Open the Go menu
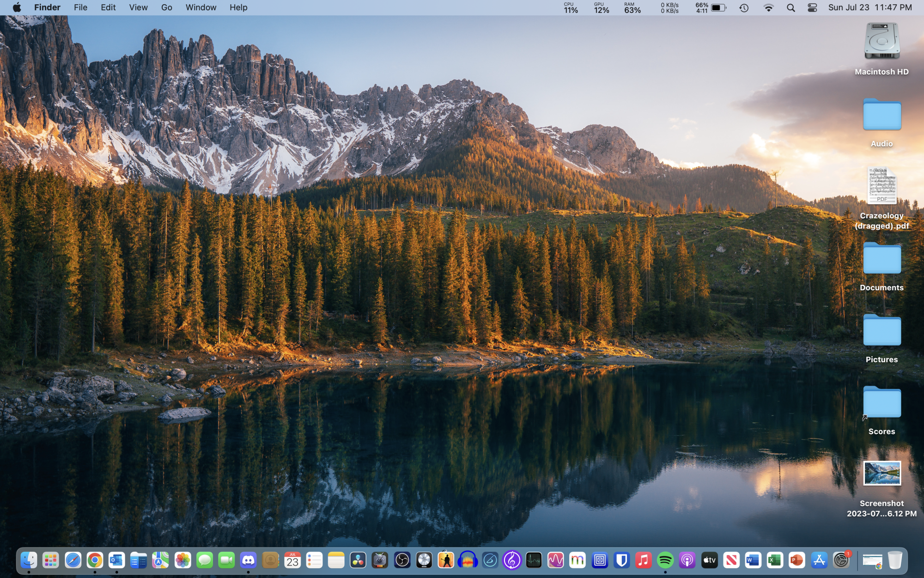This screenshot has height=578, width=924. tap(166, 7)
